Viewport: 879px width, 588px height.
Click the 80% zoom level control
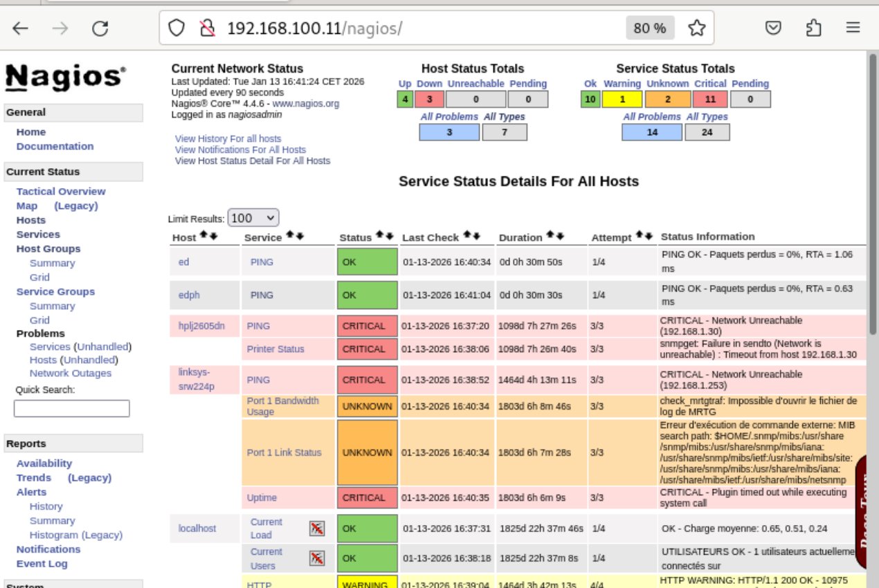(x=649, y=28)
